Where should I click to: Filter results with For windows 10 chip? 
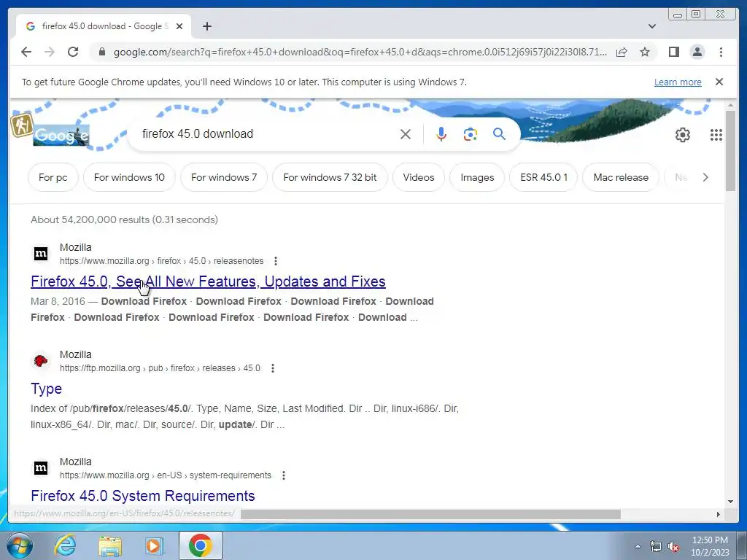[129, 177]
